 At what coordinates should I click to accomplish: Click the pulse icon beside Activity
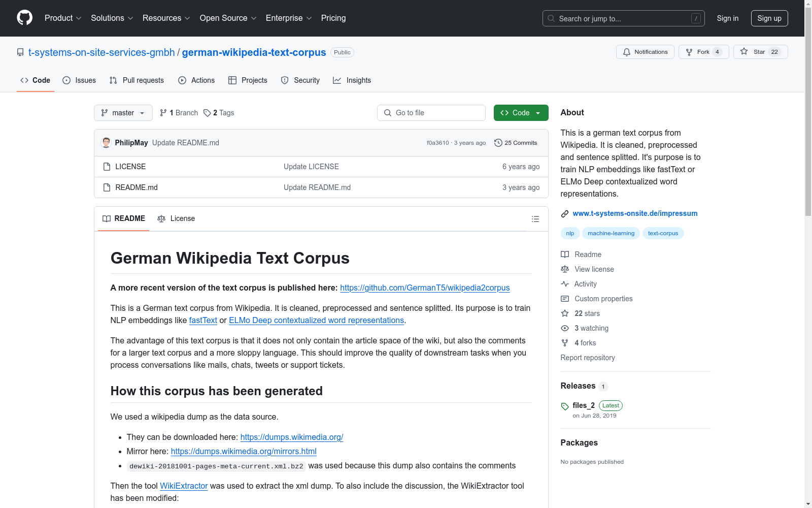tap(565, 284)
